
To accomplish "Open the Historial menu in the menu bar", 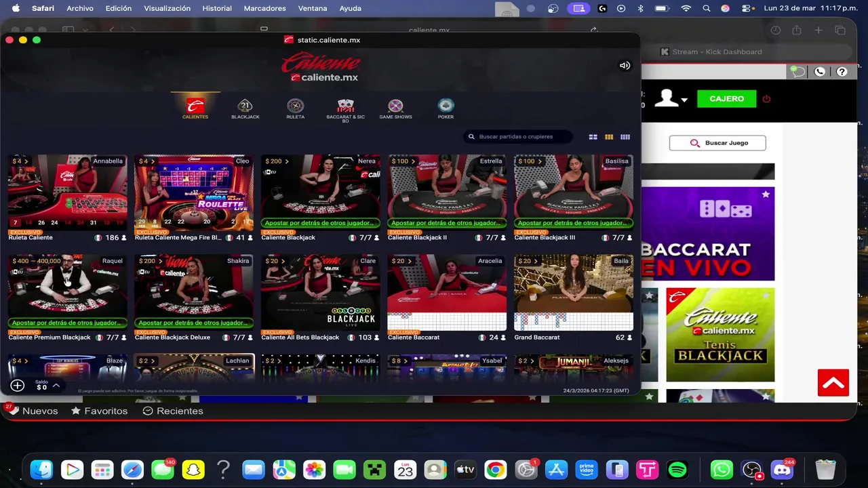I will [217, 8].
